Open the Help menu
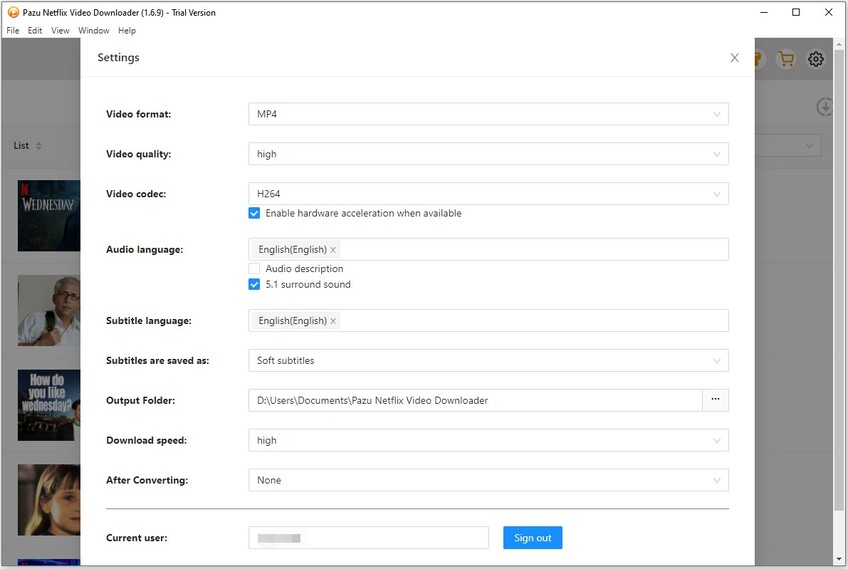 127,31
